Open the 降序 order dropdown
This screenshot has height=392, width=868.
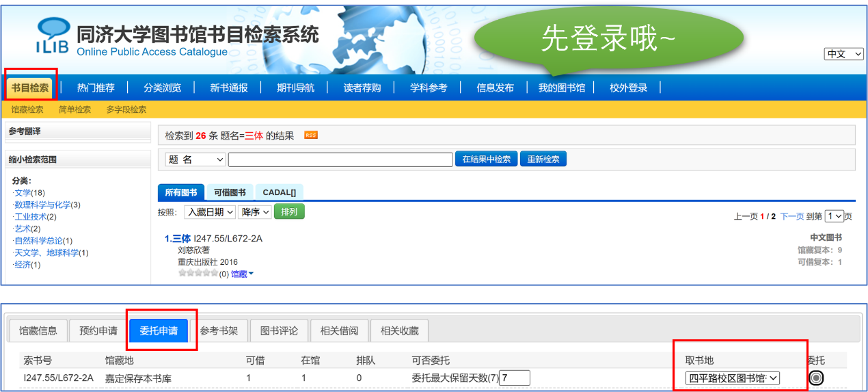point(255,212)
